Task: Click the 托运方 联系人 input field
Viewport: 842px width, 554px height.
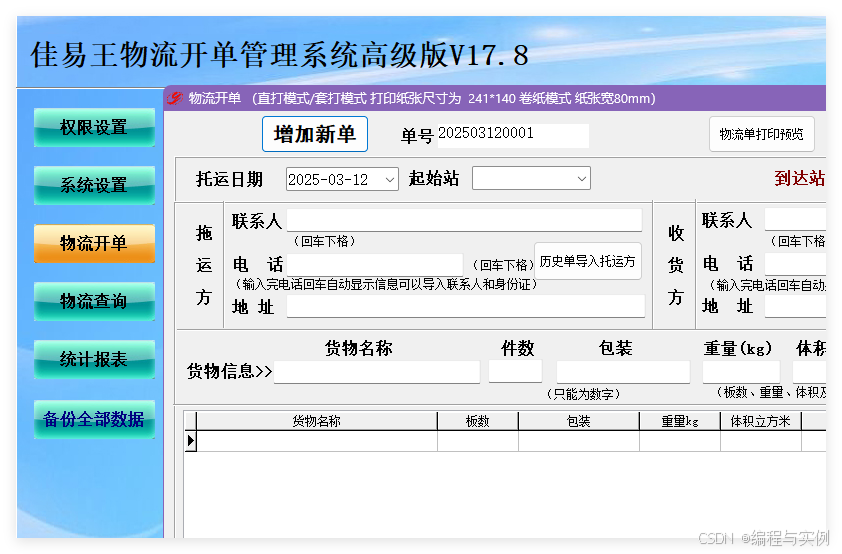Action: pos(464,220)
